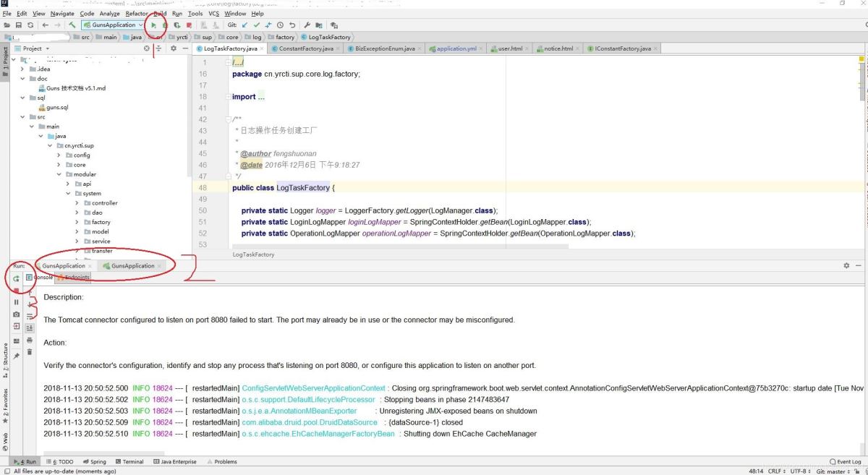Screen dimensions: 868x475
Task: Rerun GunsApplication from the Run panel
Action: point(16,278)
